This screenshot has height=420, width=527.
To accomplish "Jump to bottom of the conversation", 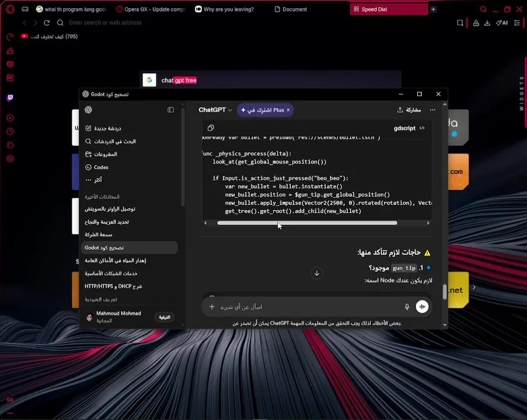I will [x=316, y=273].
